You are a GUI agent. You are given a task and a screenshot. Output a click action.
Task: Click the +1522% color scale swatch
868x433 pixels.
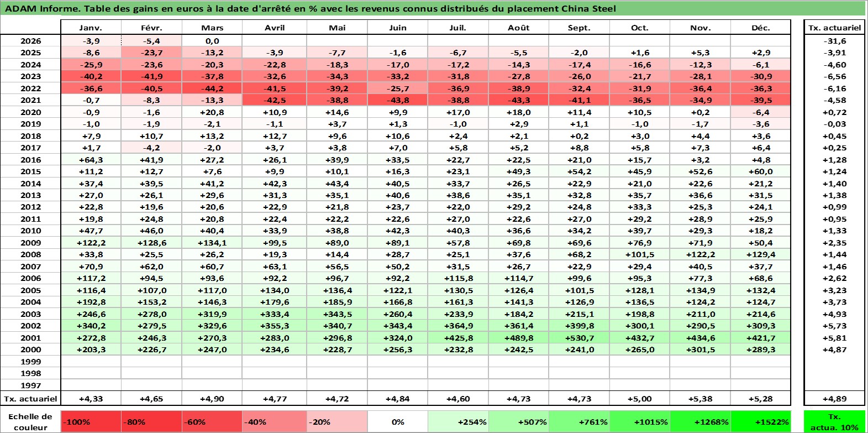(761, 422)
